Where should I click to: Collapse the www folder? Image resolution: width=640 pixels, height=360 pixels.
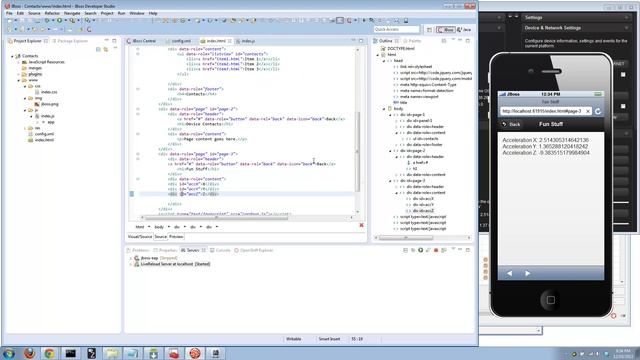[x=19, y=80]
